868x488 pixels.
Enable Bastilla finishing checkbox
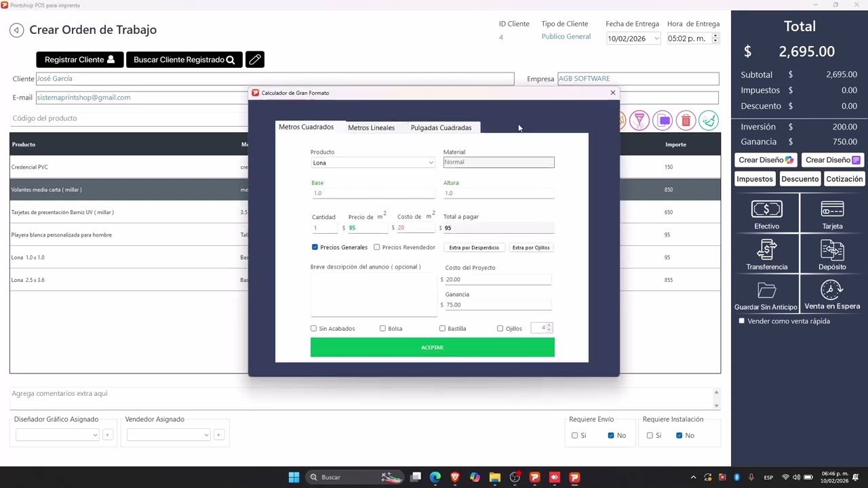pos(442,329)
